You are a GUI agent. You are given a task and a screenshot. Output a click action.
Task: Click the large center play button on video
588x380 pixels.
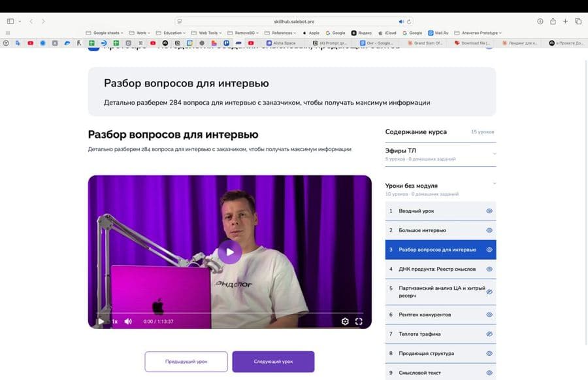pos(230,252)
